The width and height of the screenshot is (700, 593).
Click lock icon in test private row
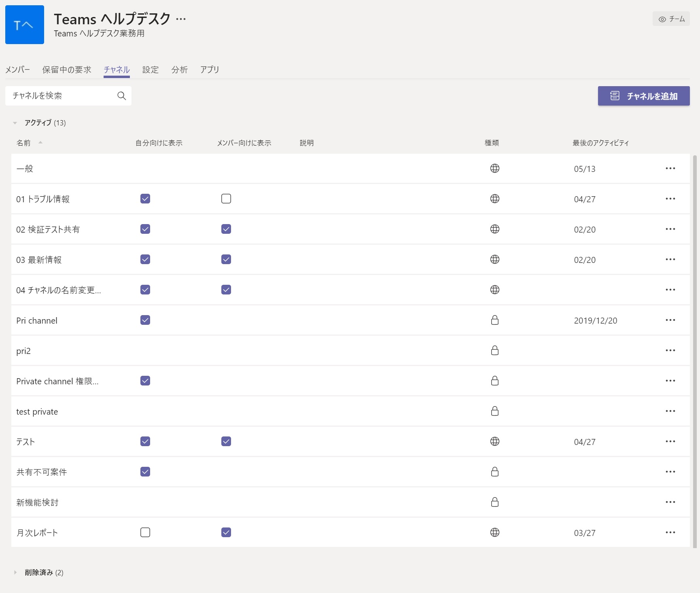click(x=494, y=411)
